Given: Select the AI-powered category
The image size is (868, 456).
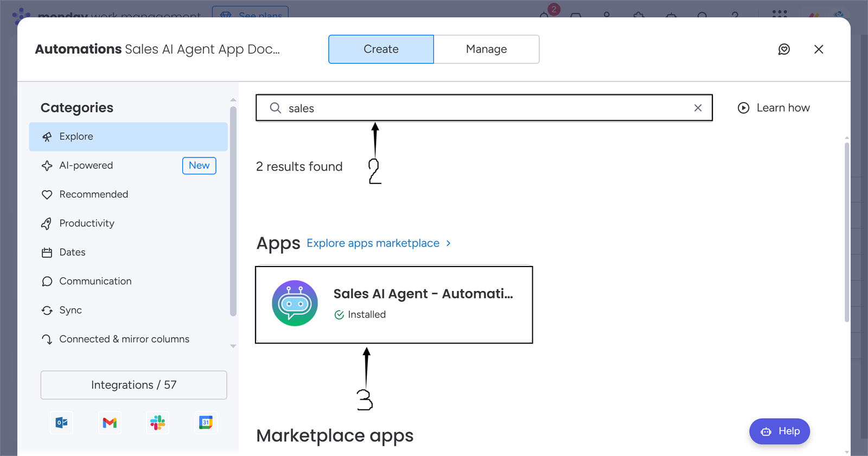Looking at the screenshot, I should (128, 166).
